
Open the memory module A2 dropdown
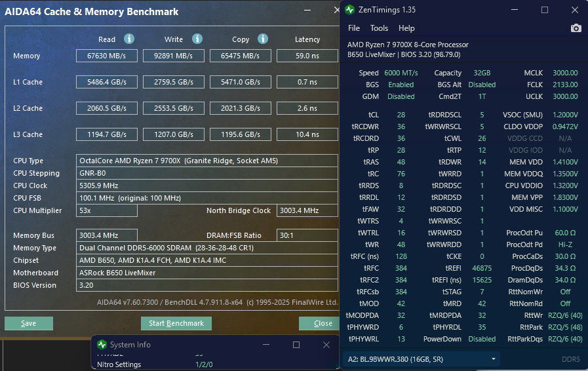[x=421, y=359]
